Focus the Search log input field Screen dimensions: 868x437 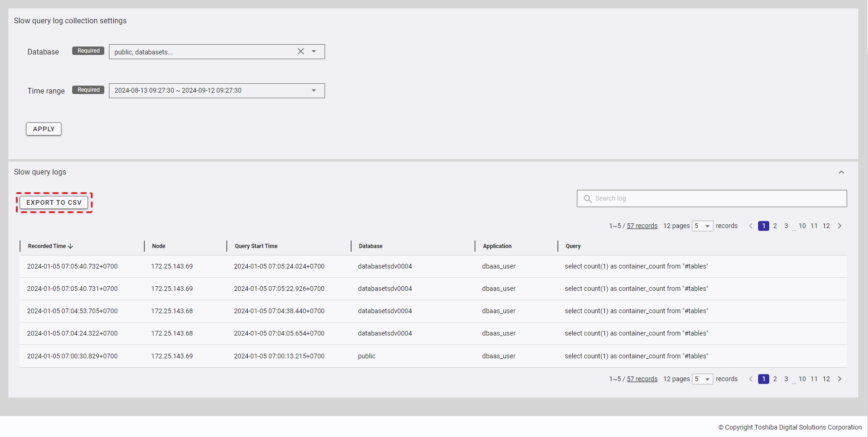tap(717, 199)
